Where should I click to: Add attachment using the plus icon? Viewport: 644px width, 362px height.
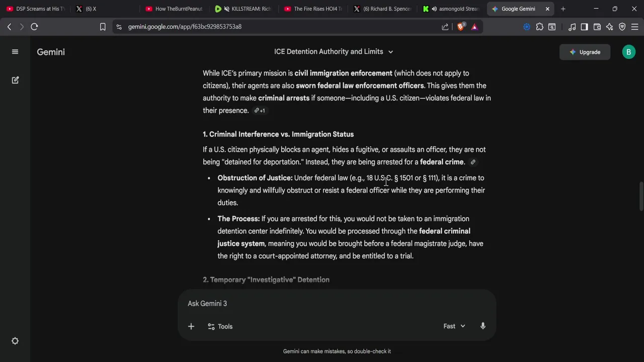(x=191, y=326)
